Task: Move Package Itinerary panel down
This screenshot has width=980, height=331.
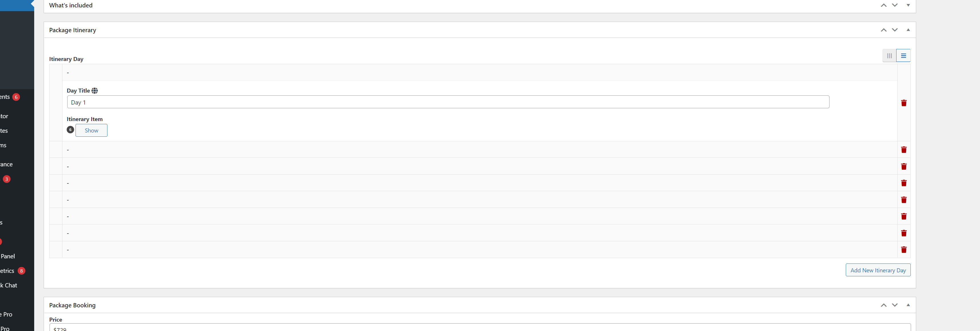Action: point(895,30)
